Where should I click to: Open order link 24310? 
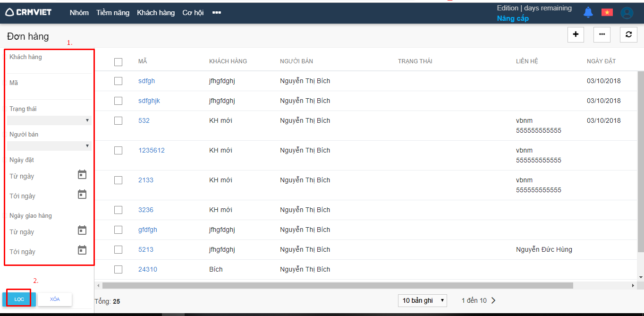(x=148, y=269)
